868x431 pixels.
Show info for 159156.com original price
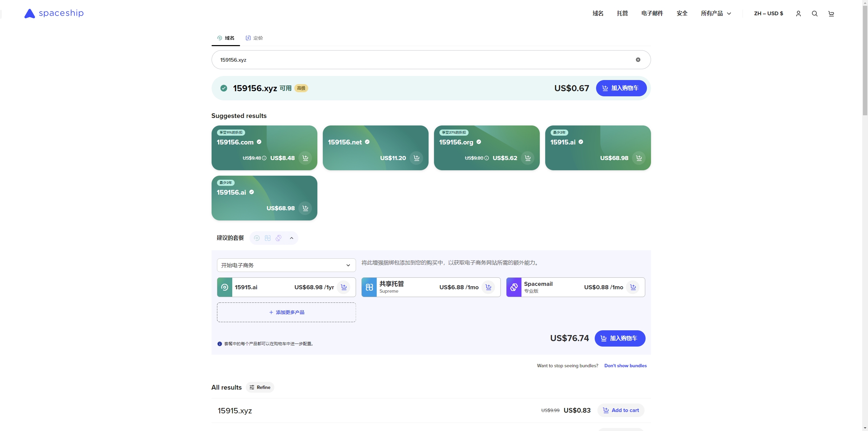[264, 158]
